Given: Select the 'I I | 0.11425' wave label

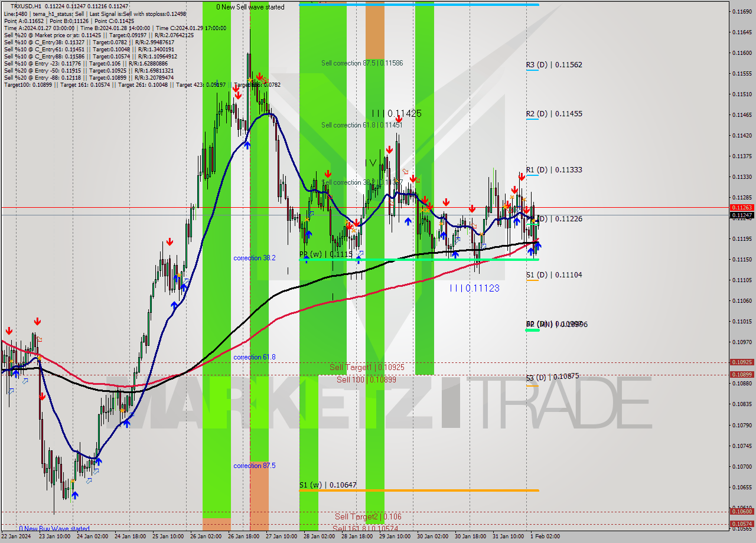Looking at the screenshot, I should coord(396,113).
